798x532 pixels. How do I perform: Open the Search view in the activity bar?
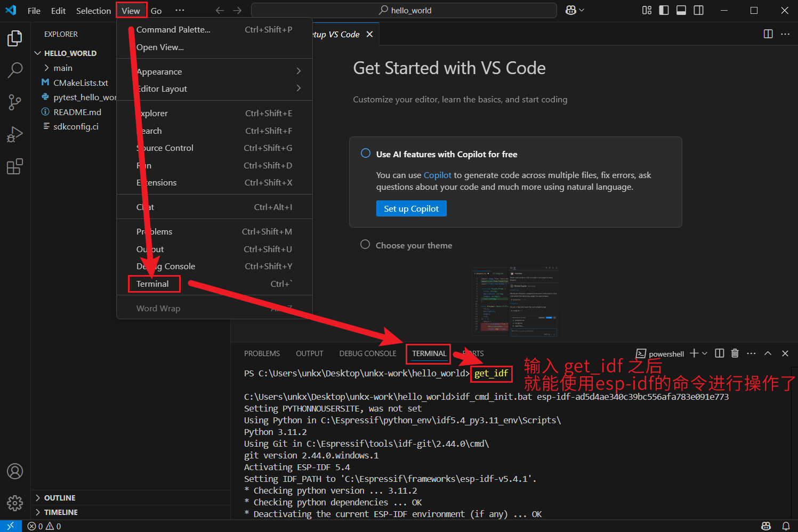tap(14, 70)
